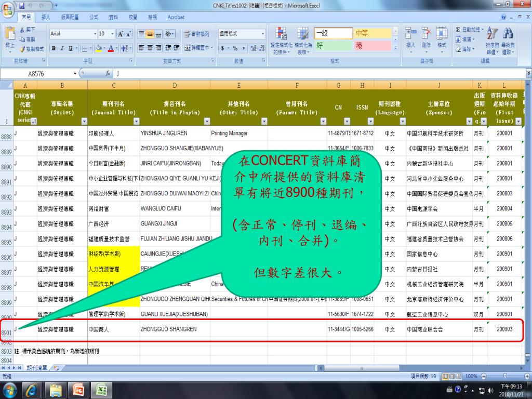Set middle vertical alignment
The height and width of the screenshot is (399, 532).
[150, 34]
